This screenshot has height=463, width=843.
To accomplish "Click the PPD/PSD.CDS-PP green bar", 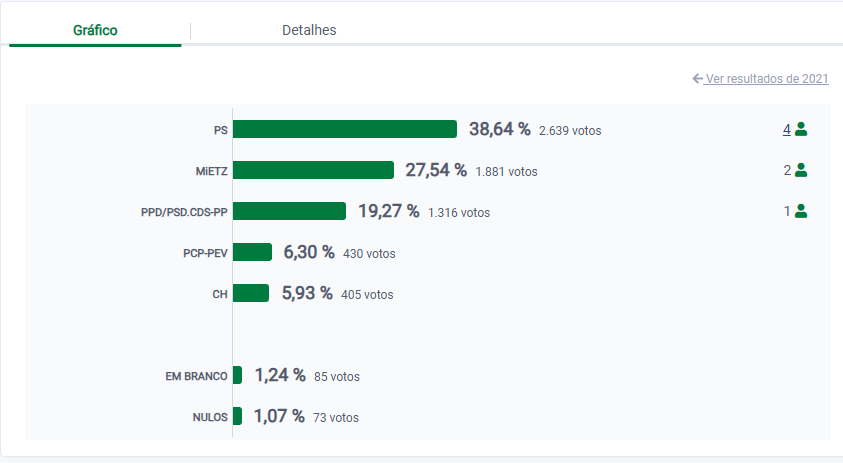I will tap(289, 211).
